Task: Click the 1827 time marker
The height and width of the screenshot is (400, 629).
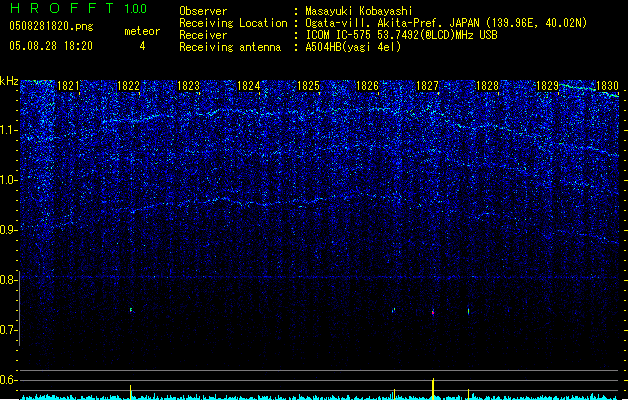Action: pyautogui.click(x=428, y=86)
